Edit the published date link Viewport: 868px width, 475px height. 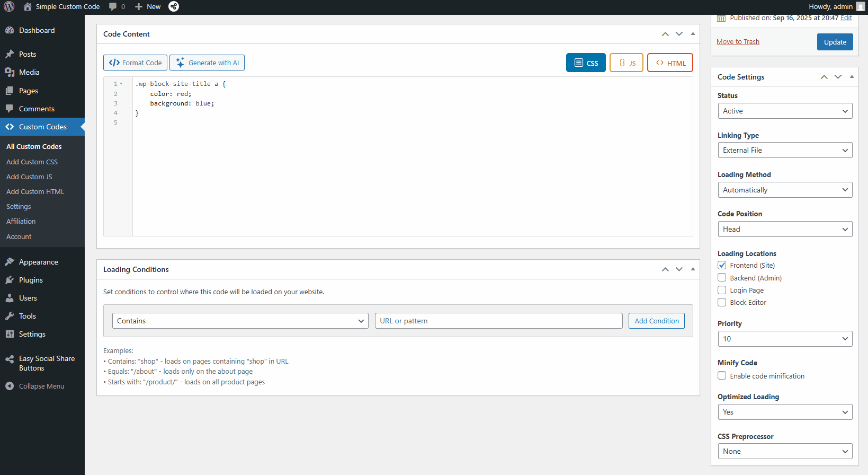(846, 18)
